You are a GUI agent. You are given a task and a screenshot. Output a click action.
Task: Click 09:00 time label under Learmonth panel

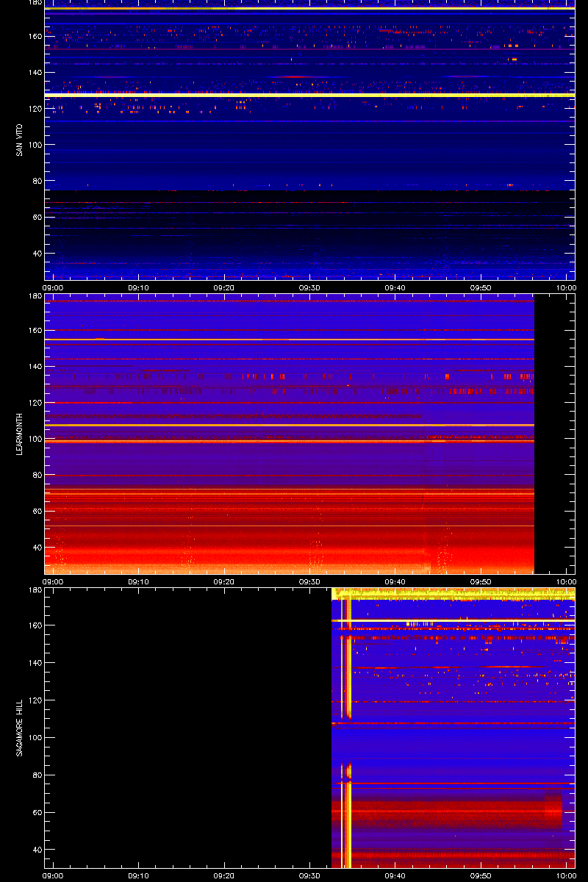tap(53, 581)
